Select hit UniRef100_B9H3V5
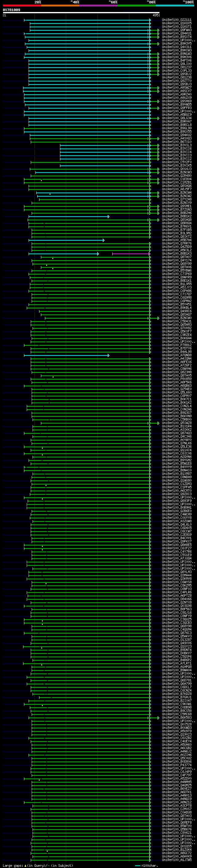197x868 pixels. coord(176,43)
